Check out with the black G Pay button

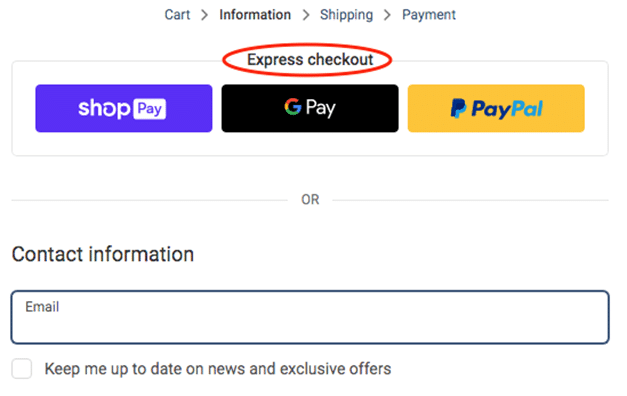(x=310, y=108)
